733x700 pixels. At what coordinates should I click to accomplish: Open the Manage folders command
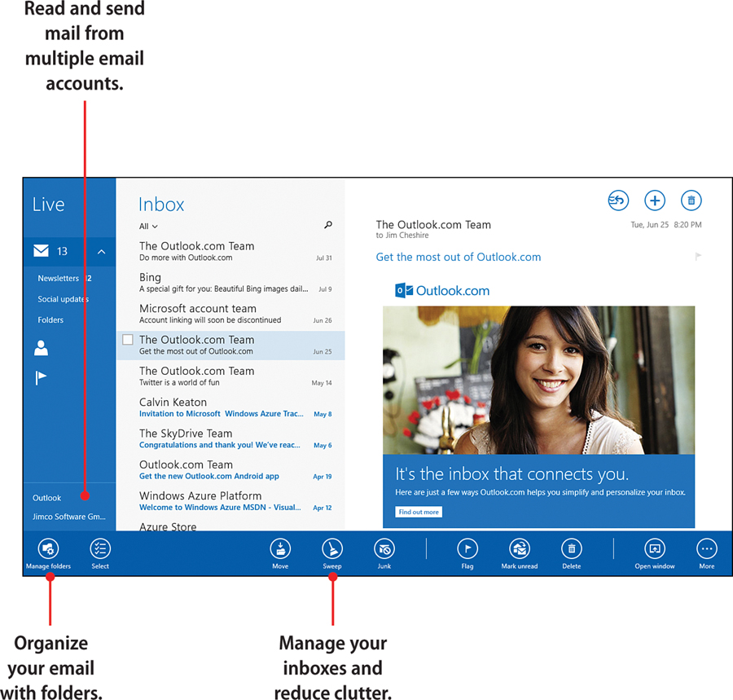[x=48, y=553]
